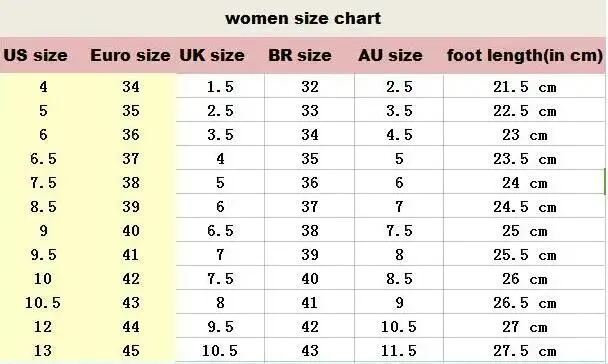The image size is (608, 364).
Task: Select the 'AU size' column header
Action: click(390, 55)
